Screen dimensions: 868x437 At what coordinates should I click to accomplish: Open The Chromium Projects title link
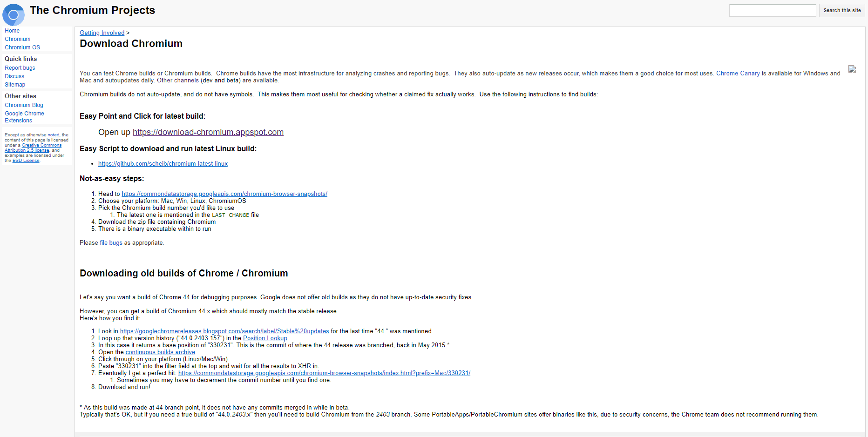click(x=92, y=10)
